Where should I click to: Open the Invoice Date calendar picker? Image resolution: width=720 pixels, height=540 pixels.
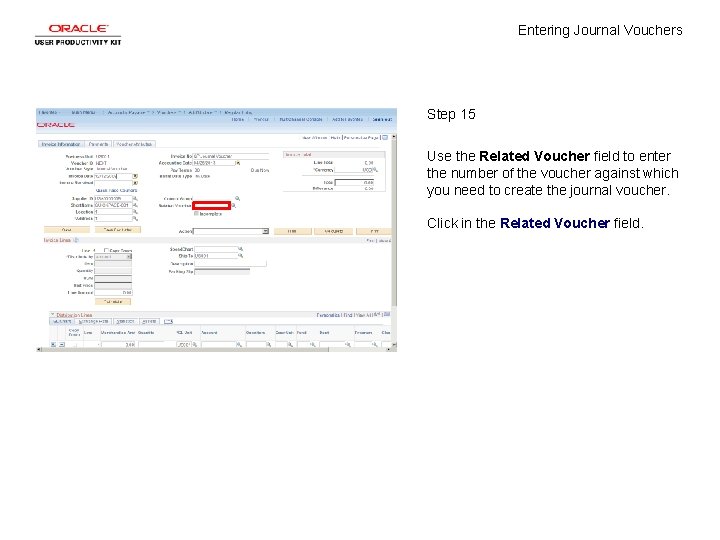pos(135,176)
